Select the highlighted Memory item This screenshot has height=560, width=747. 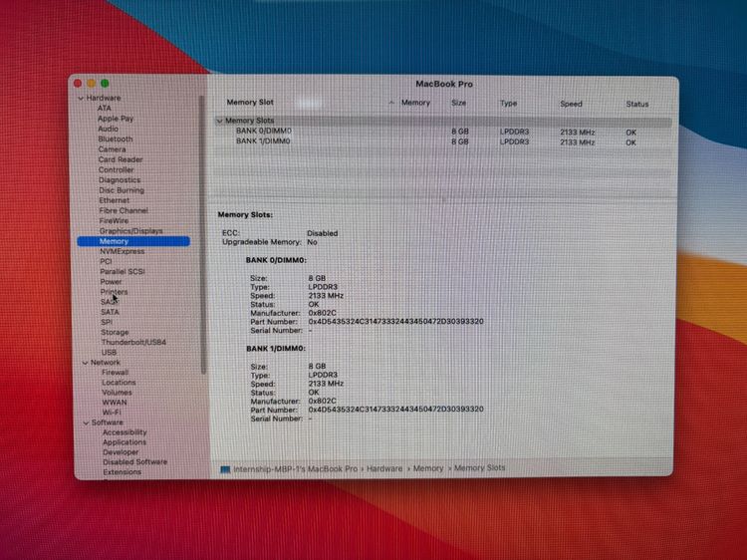133,241
